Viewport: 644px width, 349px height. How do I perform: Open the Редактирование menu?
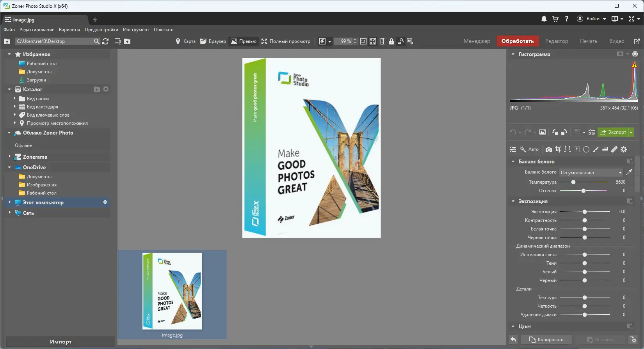point(37,30)
